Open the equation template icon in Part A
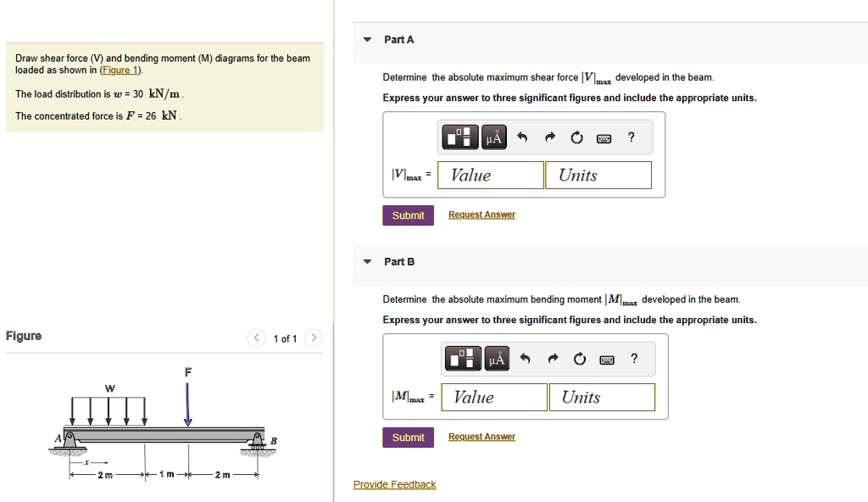The height and width of the screenshot is (502, 868). (x=461, y=137)
